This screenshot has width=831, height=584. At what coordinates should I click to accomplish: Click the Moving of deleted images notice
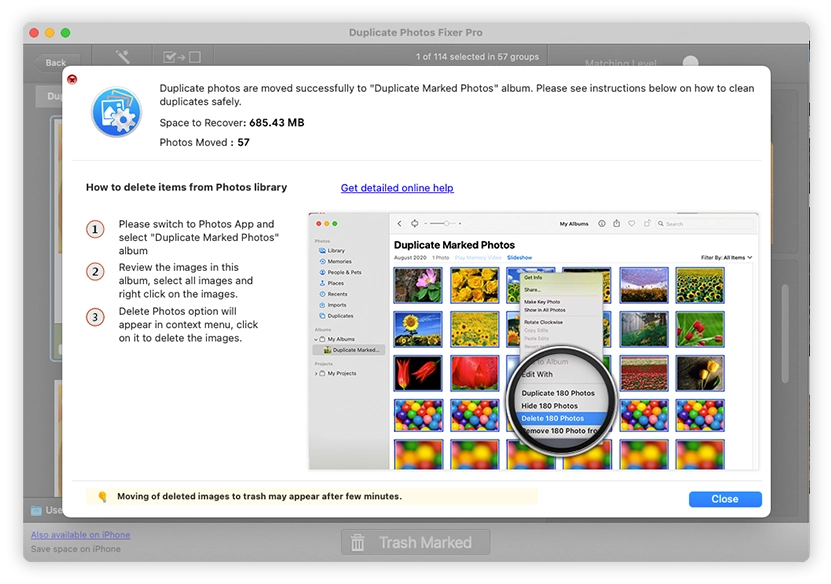coord(312,497)
